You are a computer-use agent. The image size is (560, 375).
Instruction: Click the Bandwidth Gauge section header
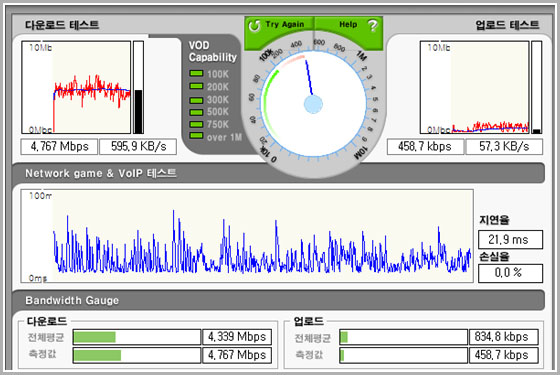point(72,300)
